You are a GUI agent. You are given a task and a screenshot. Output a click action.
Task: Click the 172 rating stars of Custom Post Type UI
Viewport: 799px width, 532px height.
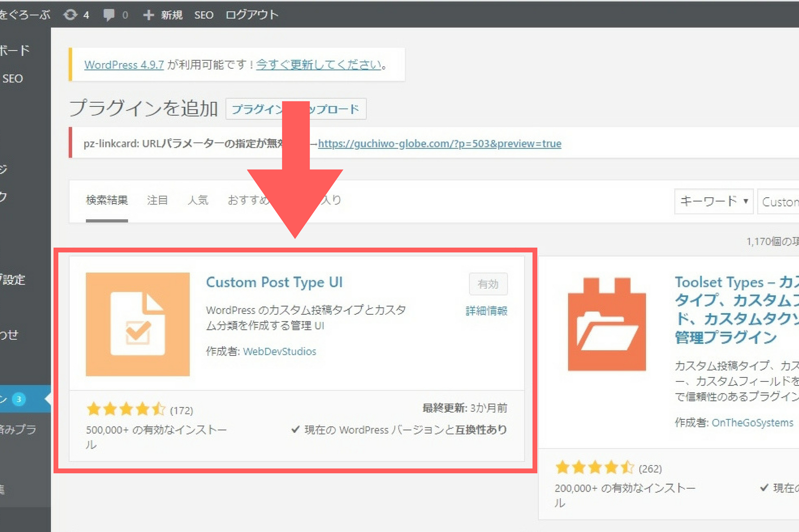(x=126, y=409)
